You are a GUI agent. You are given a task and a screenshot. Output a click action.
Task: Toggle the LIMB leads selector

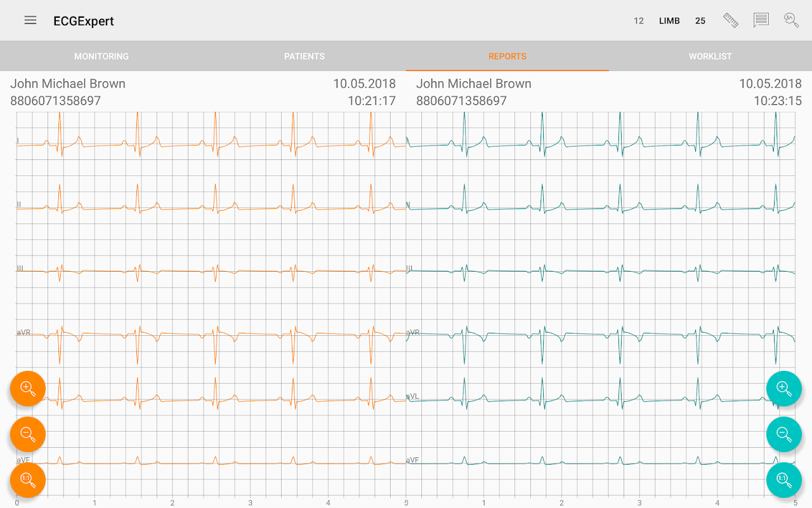click(x=669, y=21)
